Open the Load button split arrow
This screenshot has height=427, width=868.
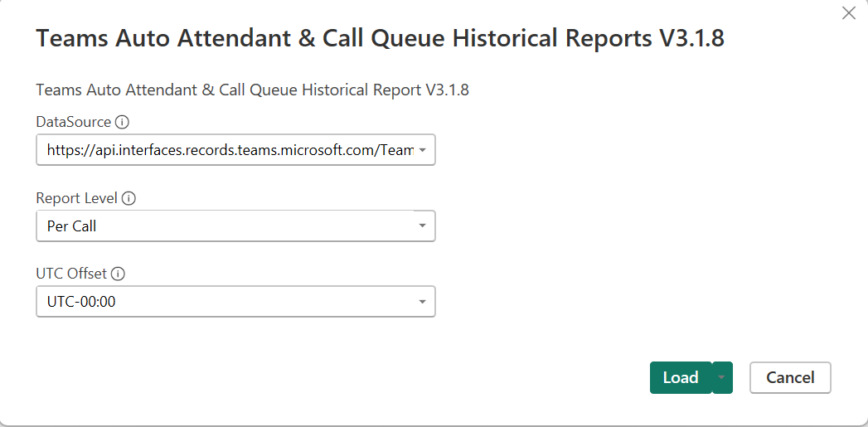(722, 378)
